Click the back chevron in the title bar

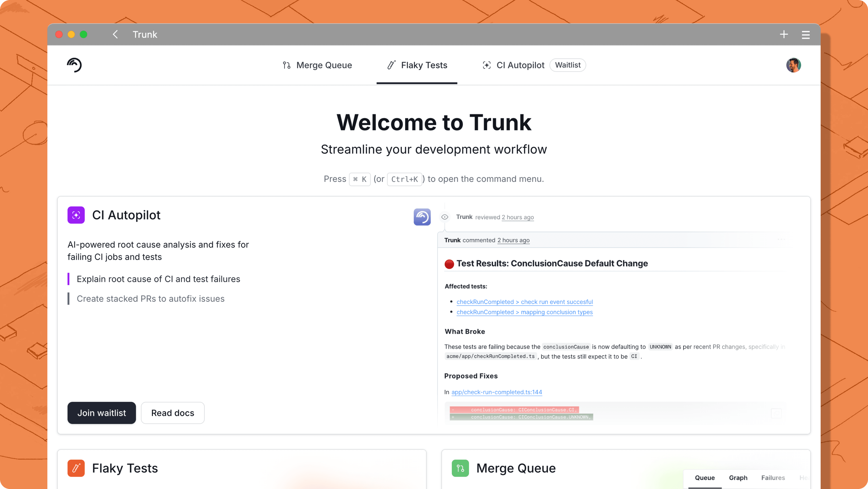[x=115, y=34]
